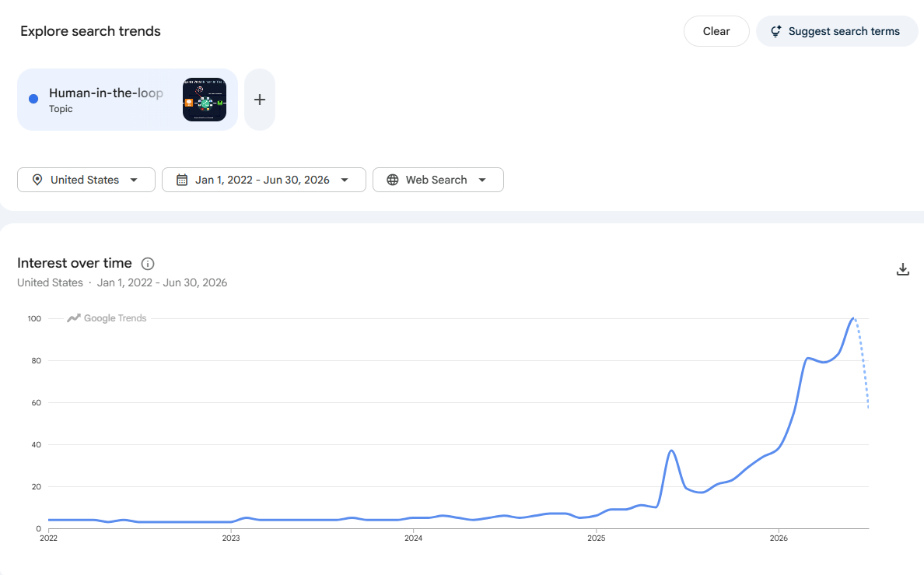Click the Topic label under Human-in-the-loop
This screenshot has width=924, height=575.
(x=61, y=109)
